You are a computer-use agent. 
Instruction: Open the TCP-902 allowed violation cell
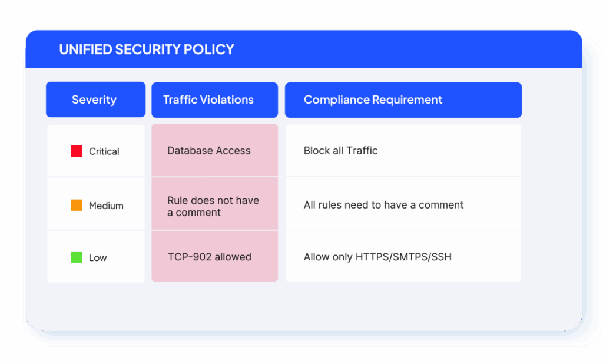(210, 257)
